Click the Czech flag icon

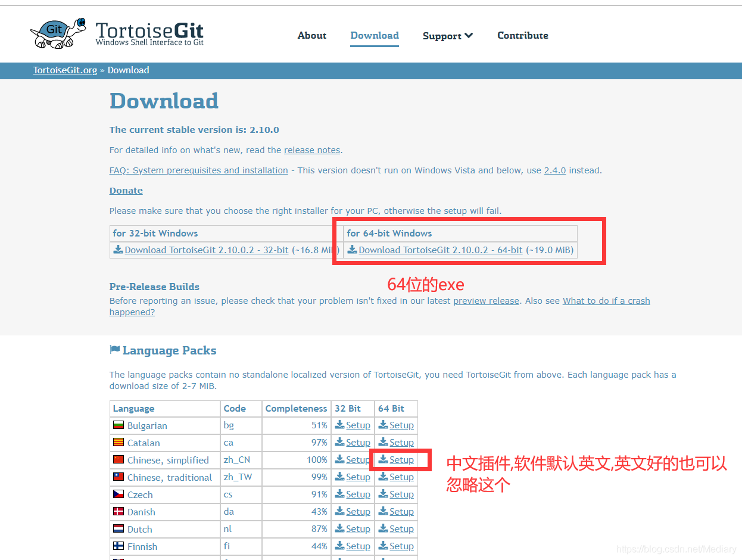[x=119, y=494]
